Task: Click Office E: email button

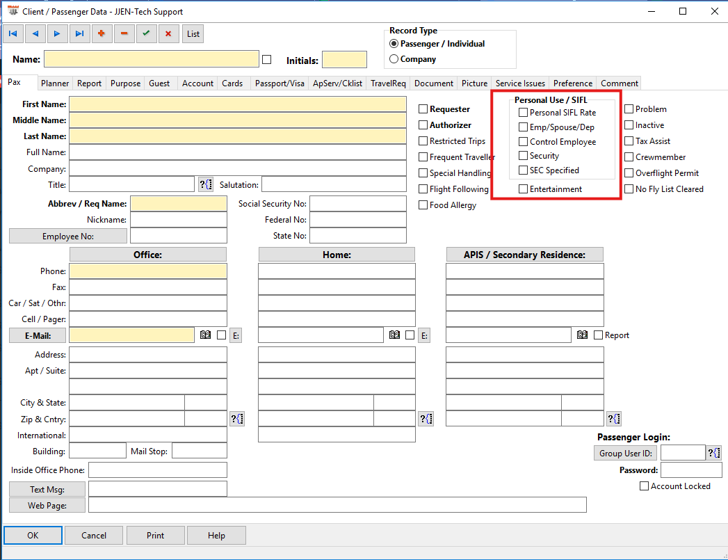Action: click(236, 335)
